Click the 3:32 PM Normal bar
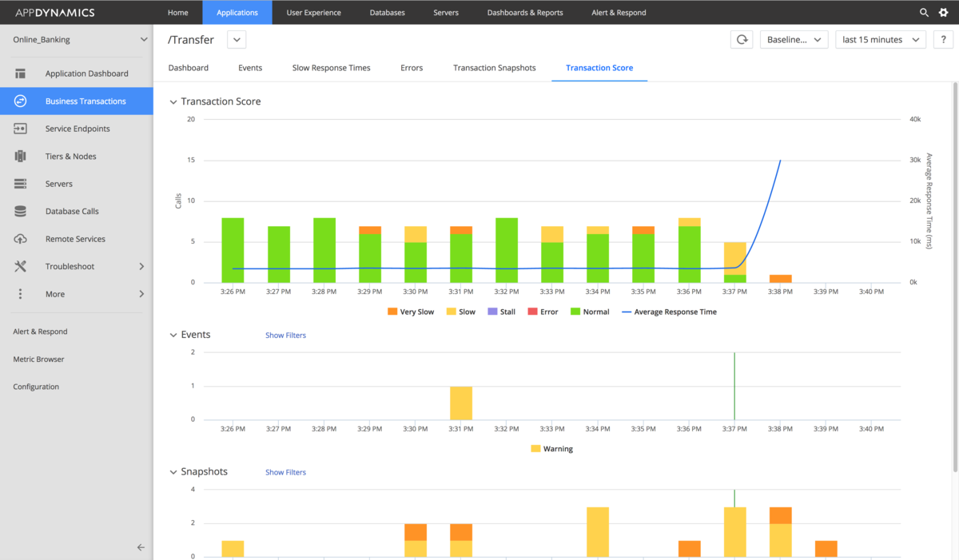Screen dimensions: 959x560 click(507, 250)
